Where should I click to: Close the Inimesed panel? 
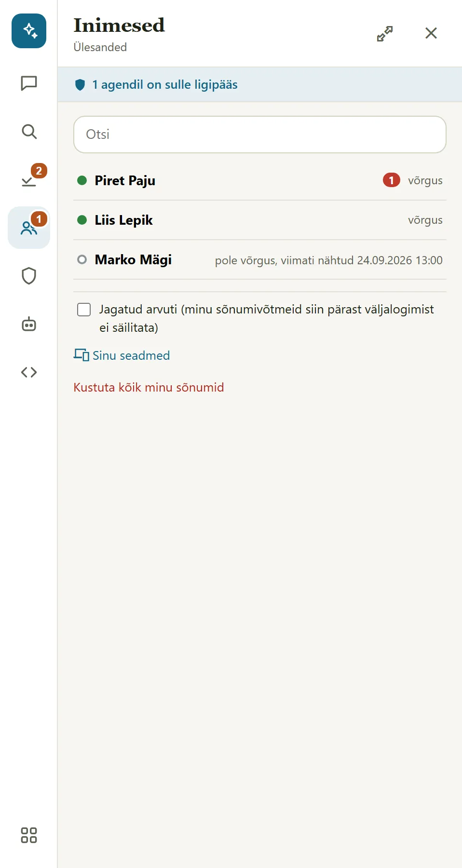pyautogui.click(x=431, y=33)
